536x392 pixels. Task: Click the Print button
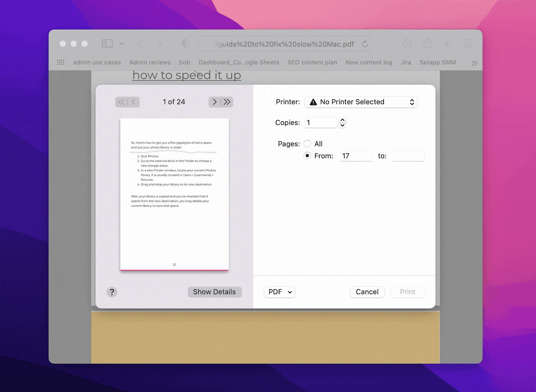408,292
